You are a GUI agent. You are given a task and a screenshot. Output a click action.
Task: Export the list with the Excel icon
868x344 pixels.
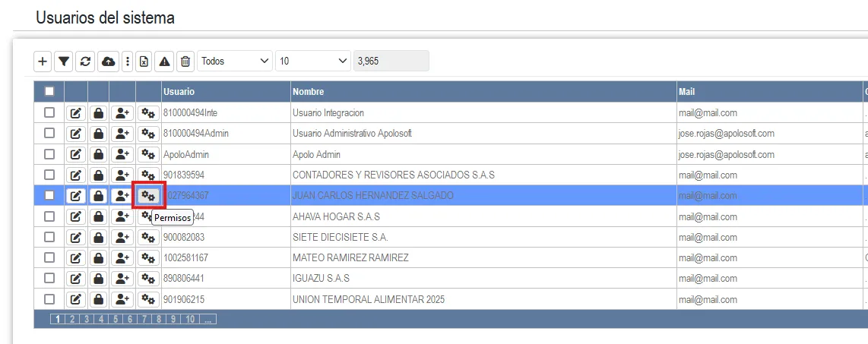pyautogui.click(x=144, y=62)
